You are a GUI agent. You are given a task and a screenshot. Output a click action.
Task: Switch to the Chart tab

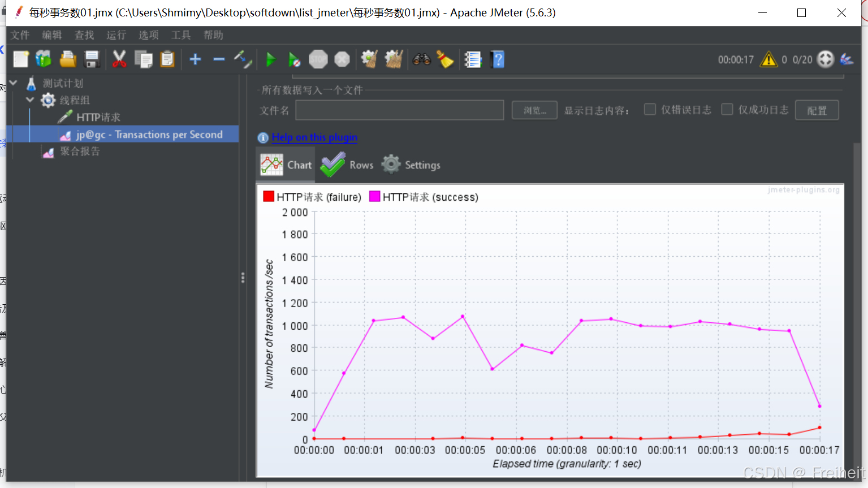coord(286,165)
